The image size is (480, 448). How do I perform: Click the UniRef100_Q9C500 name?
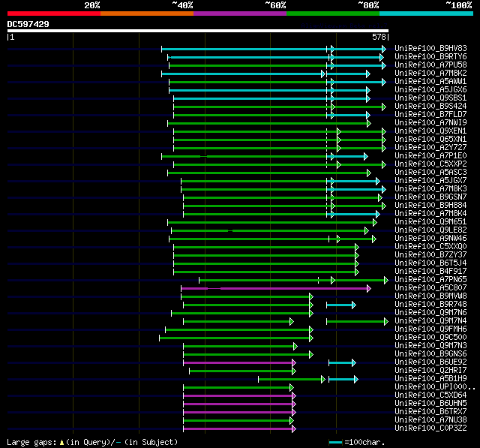(x=430, y=338)
